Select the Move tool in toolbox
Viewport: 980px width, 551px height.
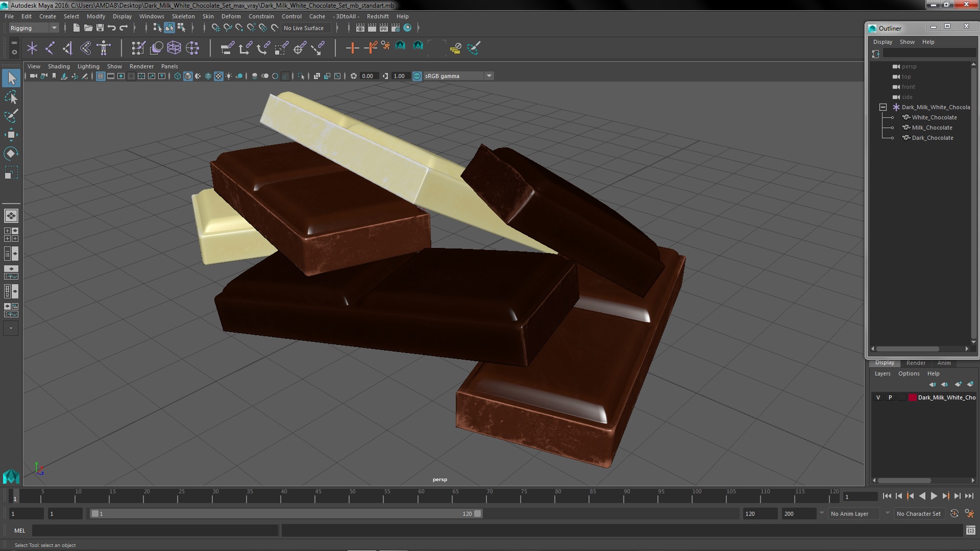point(11,135)
